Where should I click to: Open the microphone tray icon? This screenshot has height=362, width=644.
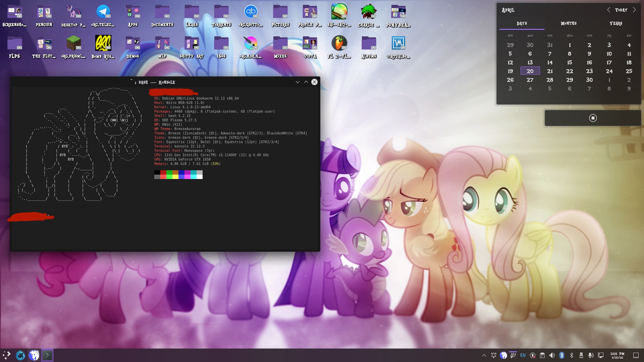click(591, 355)
